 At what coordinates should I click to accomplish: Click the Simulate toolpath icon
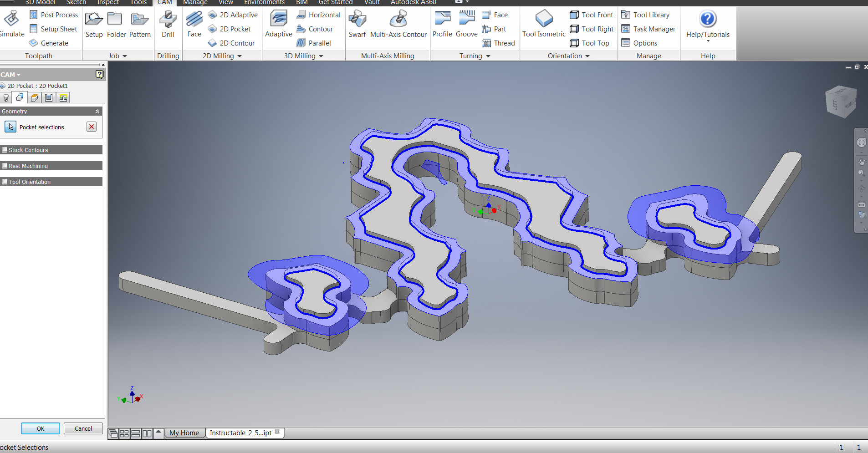[11, 19]
